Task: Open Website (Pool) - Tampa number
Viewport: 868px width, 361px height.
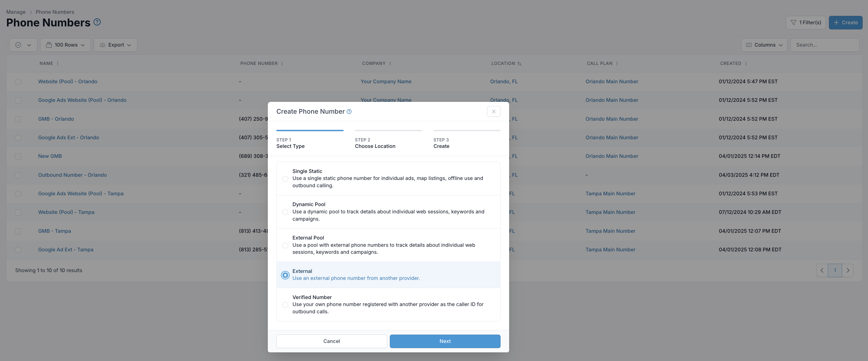Action: pyautogui.click(x=66, y=212)
